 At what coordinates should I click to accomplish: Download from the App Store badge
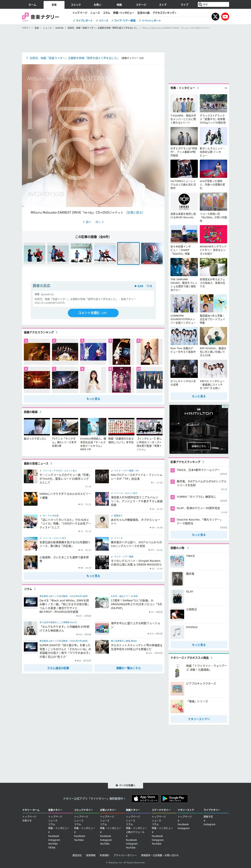145,798
